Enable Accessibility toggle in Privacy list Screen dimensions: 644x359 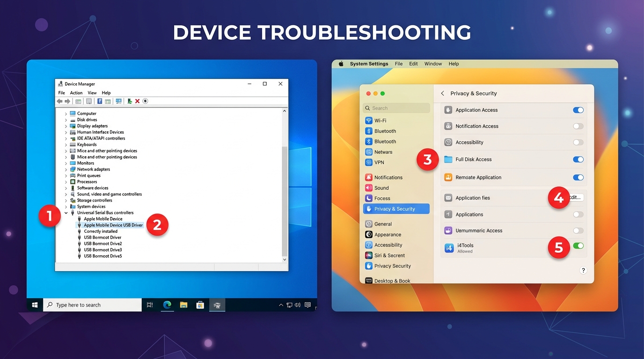[x=578, y=142]
